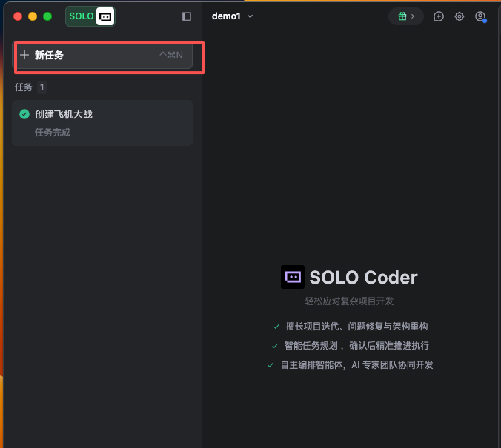Click the task count badge 1

(x=42, y=87)
